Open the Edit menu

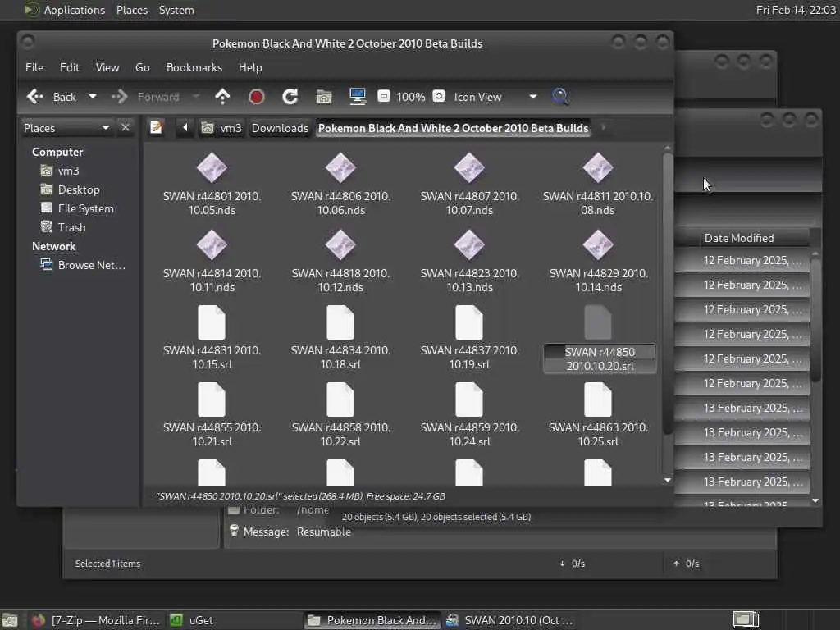coord(69,67)
